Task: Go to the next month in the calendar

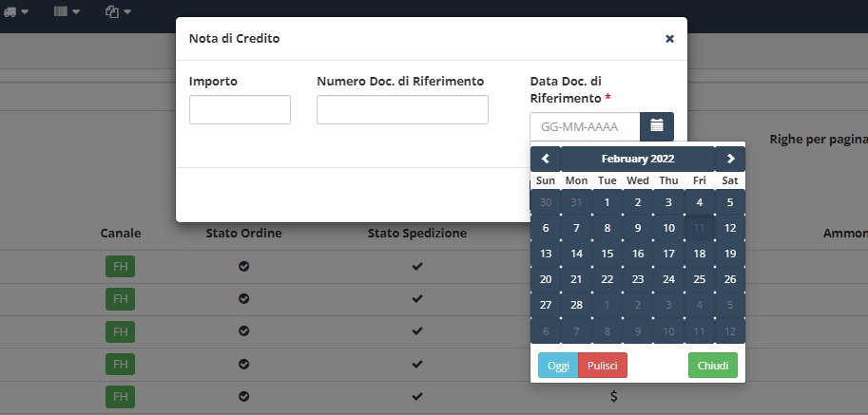Action: click(730, 159)
